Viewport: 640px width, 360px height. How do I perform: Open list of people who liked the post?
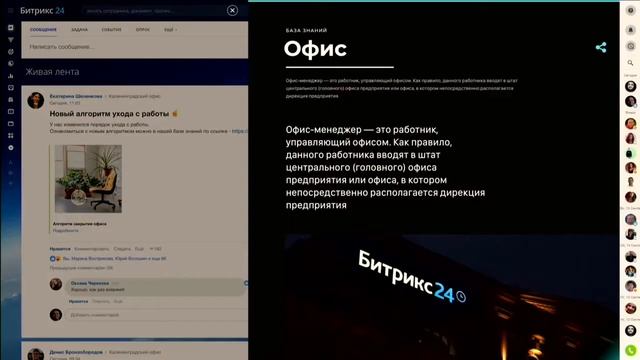tap(115, 259)
